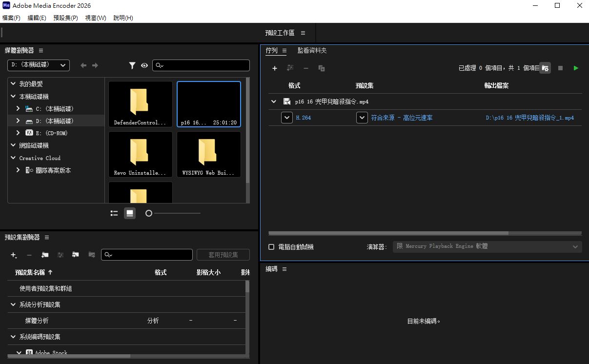This screenshot has height=364, width=589.
Task: Click the new preset plus icon
Action: pos(14,255)
